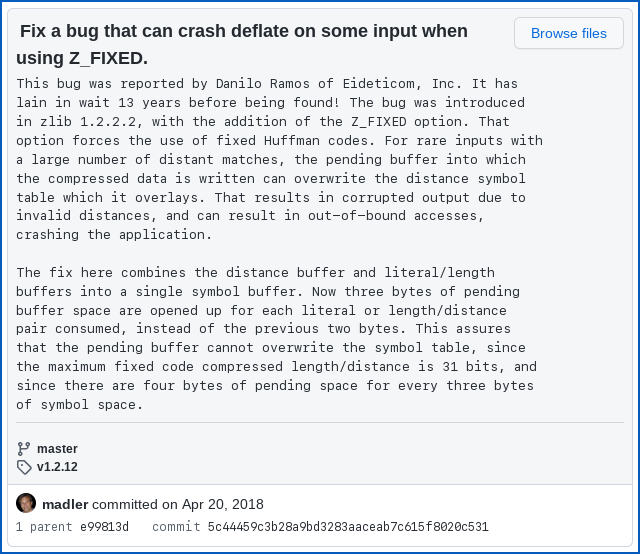640x554 pixels.
Task: Click the word 'committed' next to madler
Action: click(122, 504)
